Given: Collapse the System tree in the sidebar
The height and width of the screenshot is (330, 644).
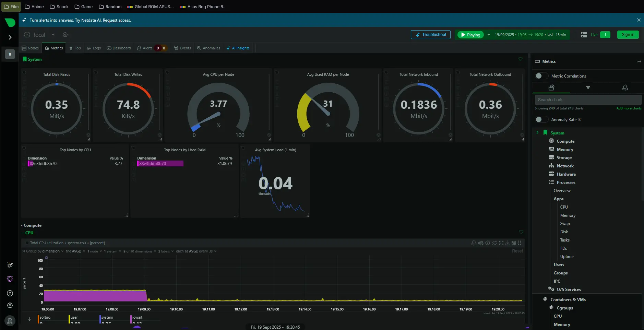Looking at the screenshot, I should click(x=537, y=132).
